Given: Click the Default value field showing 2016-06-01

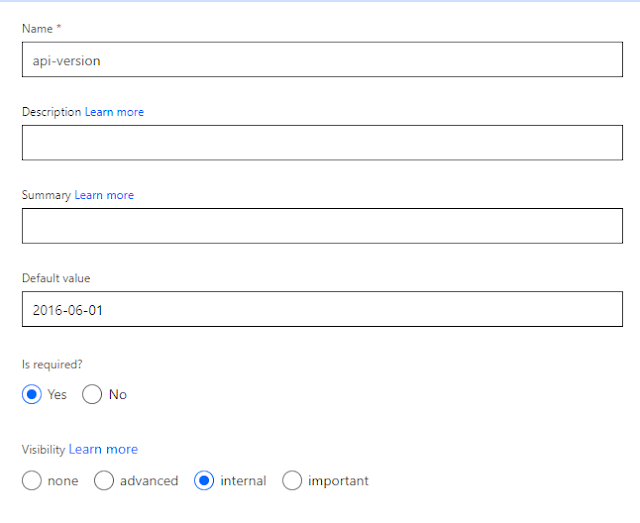Looking at the screenshot, I should (322, 309).
